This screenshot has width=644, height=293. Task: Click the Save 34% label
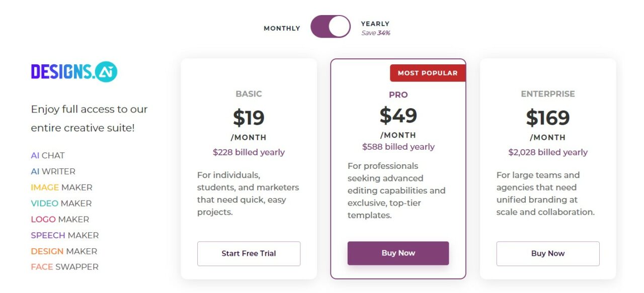click(x=375, y=33)
